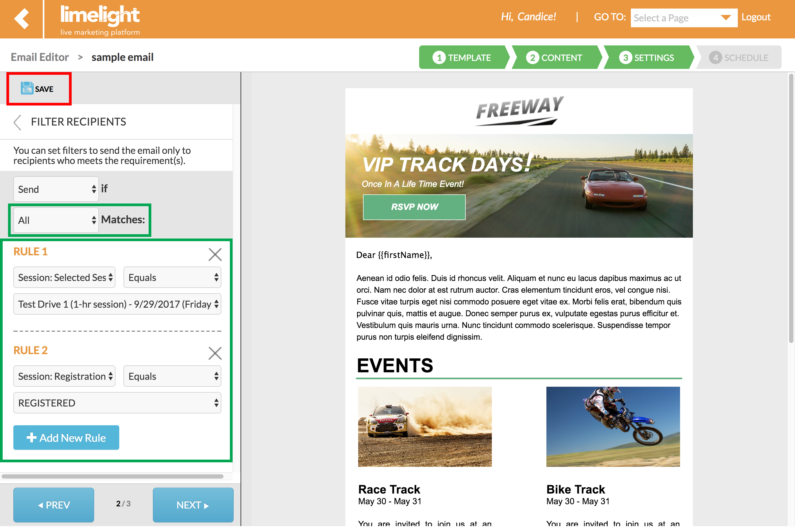Screen dimensions: 795x532
Task: Click the NEXT button
Action: (x=193, y=504)
